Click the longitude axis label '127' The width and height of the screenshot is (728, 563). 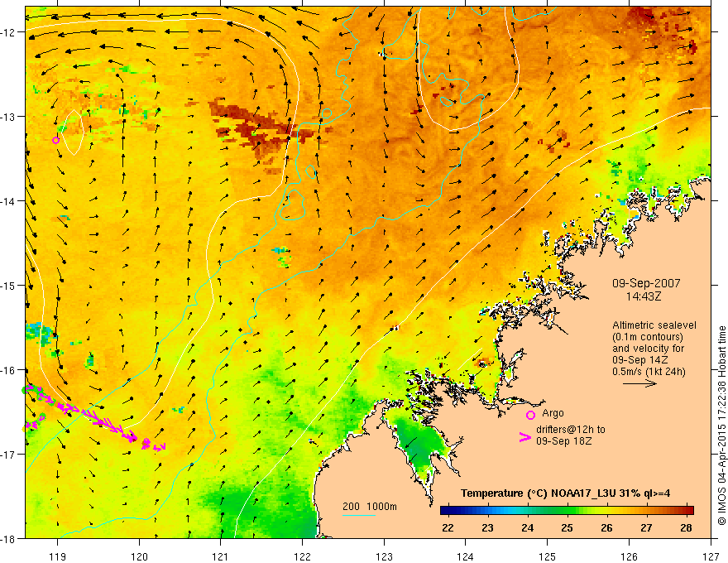point(711,556)
